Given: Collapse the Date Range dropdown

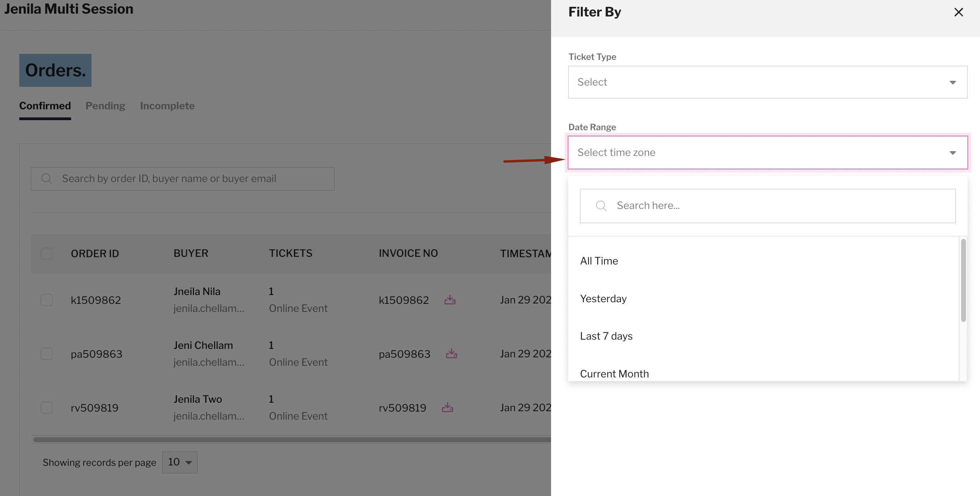Looking at the screenshot, I should pos(768,152).
